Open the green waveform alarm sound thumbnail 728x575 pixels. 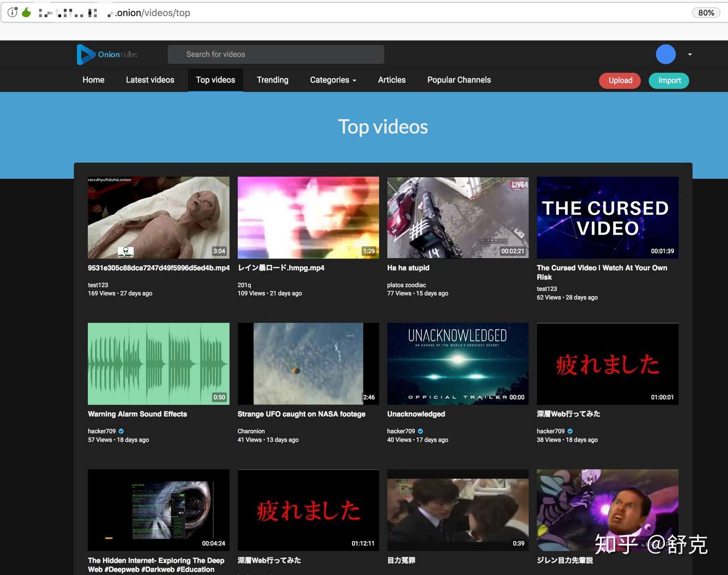click(159, 364)
